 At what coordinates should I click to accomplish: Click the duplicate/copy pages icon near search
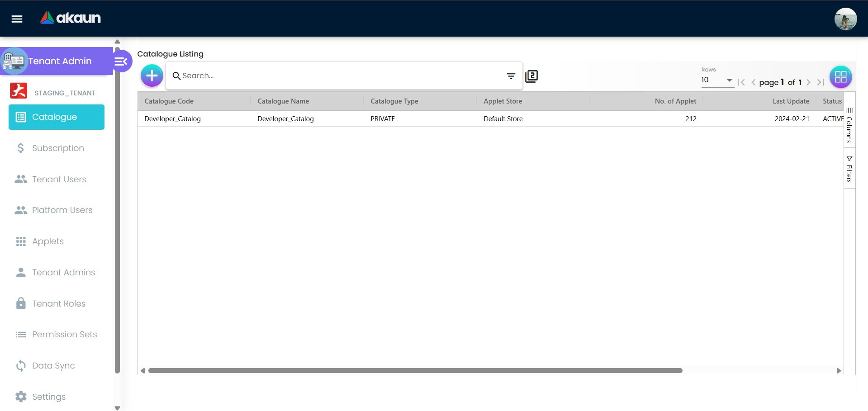(531, 76)
